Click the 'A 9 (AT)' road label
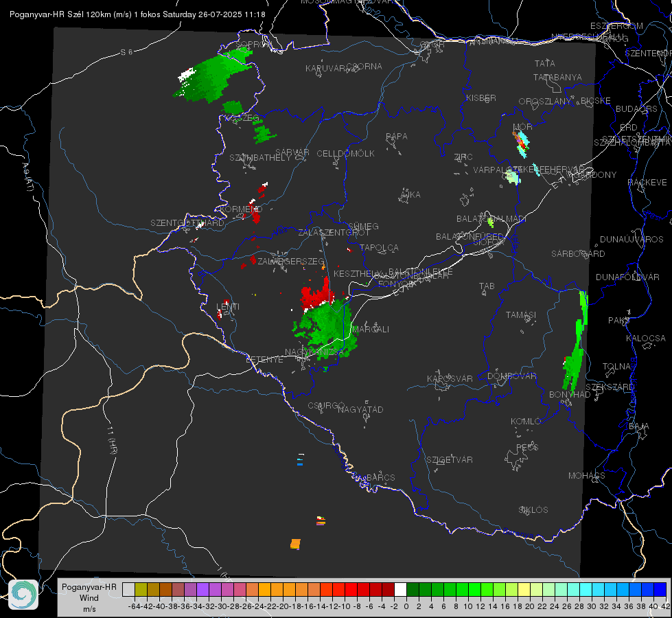The width and height of the screenshot is (672, 618). coord(28,177)
